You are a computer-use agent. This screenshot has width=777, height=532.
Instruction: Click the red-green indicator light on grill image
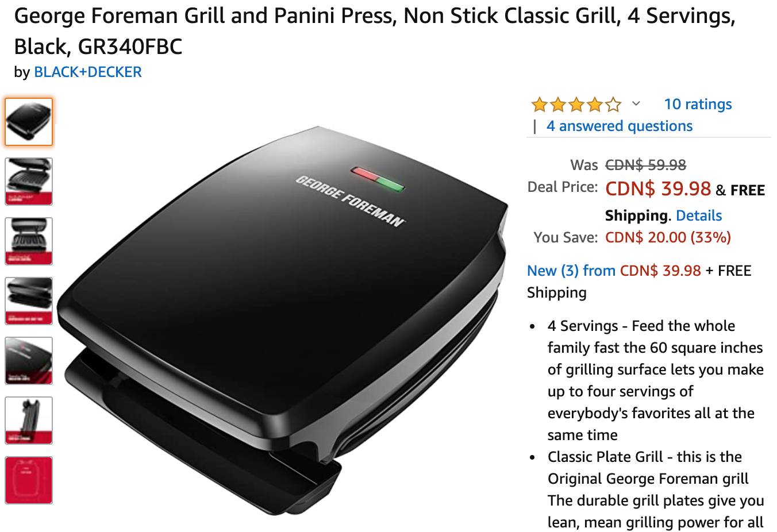[x=378, y=179]
